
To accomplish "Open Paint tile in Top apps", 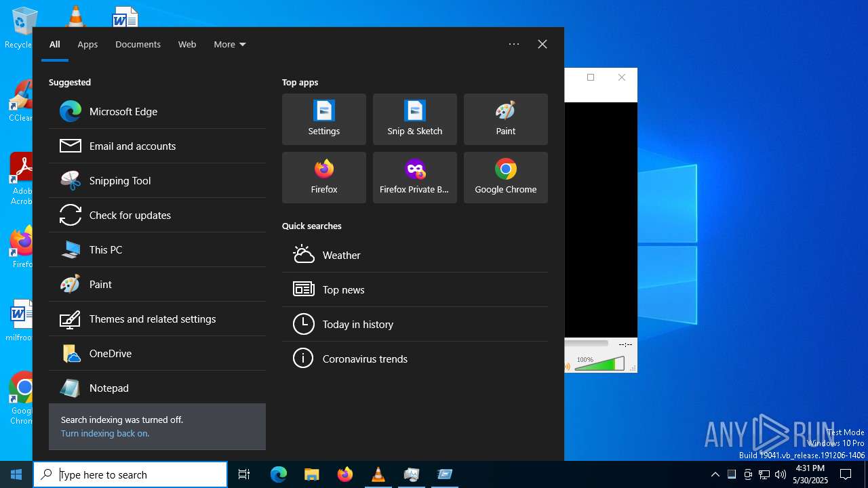I will pos(506,119).
